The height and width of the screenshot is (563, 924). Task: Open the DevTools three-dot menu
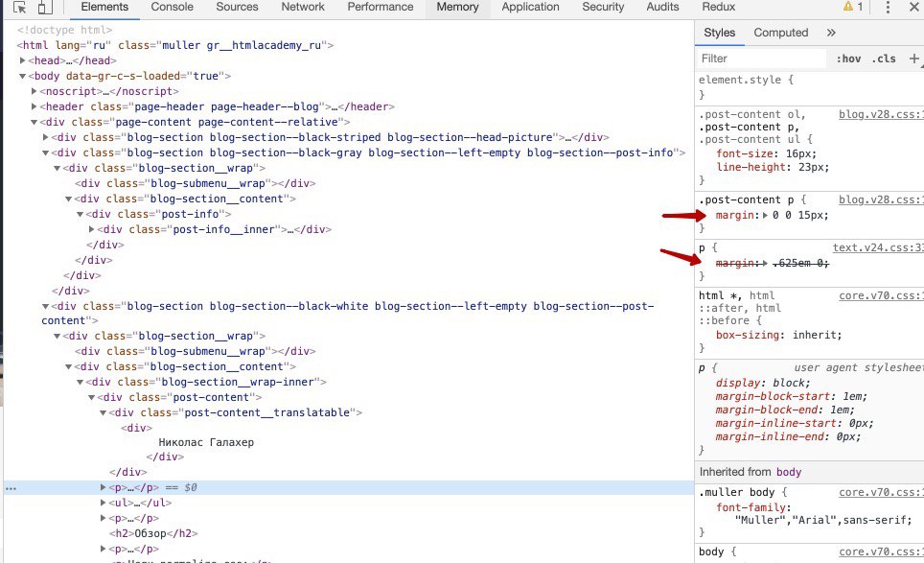[888, 7]
